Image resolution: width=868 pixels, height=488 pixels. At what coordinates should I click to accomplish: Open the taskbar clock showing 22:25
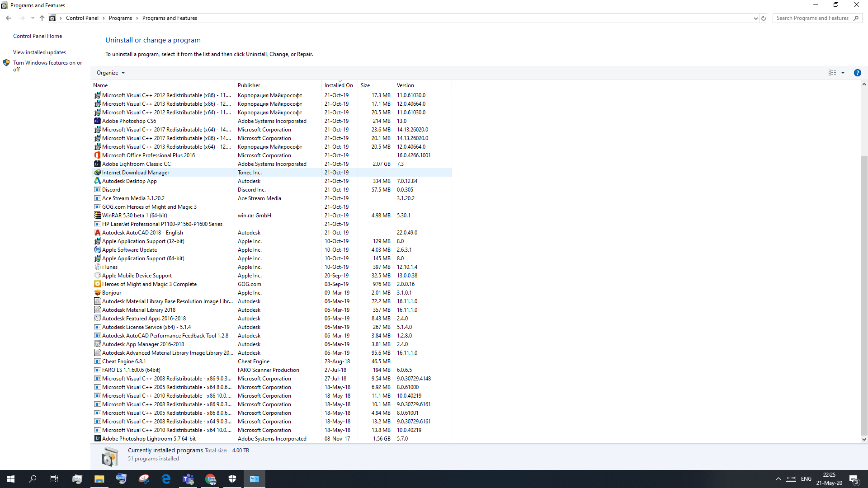point(829,479)
